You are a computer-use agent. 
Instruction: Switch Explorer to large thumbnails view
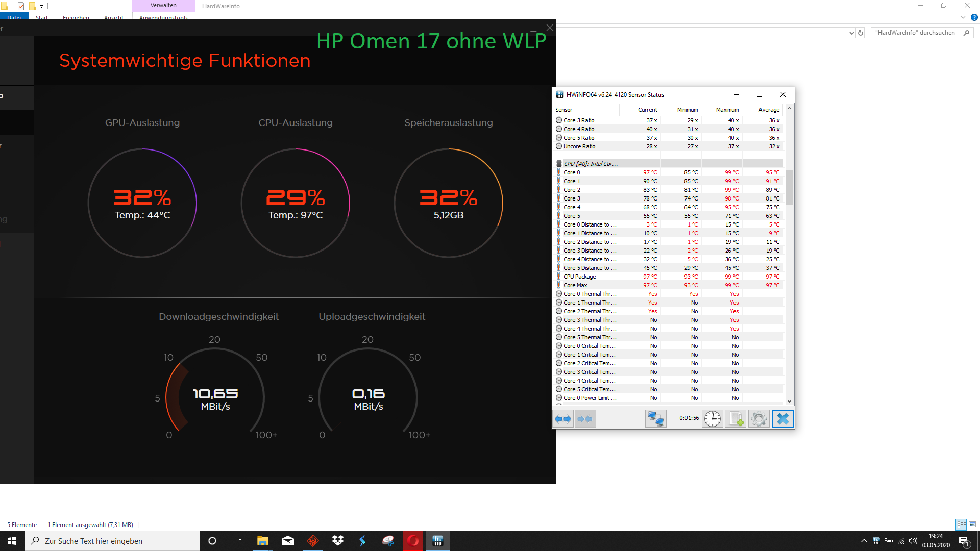pyautogui.click(x=972, y=524)
